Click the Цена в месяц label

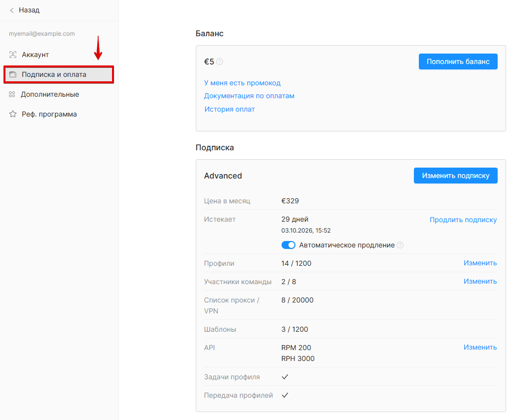coord(227,201)
